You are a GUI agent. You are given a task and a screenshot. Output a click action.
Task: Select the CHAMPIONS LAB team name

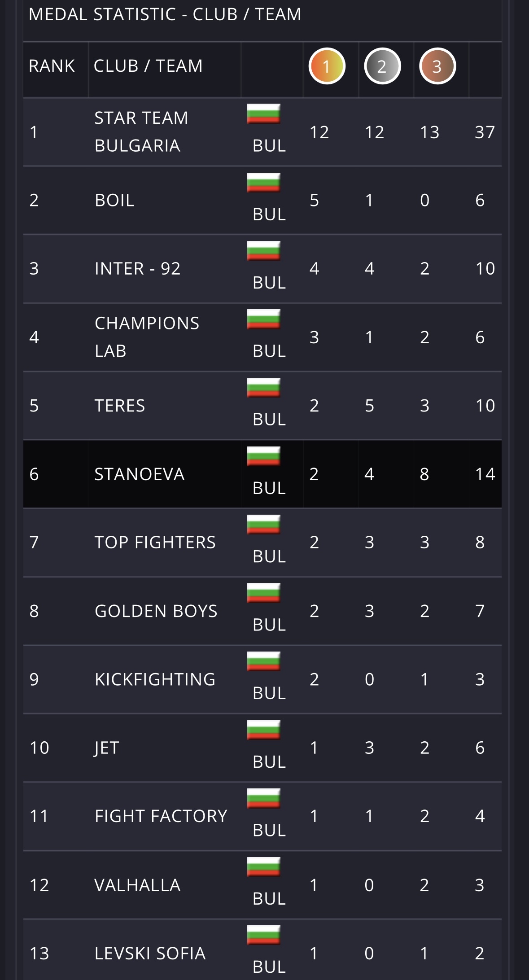click(x=147, y=337)
